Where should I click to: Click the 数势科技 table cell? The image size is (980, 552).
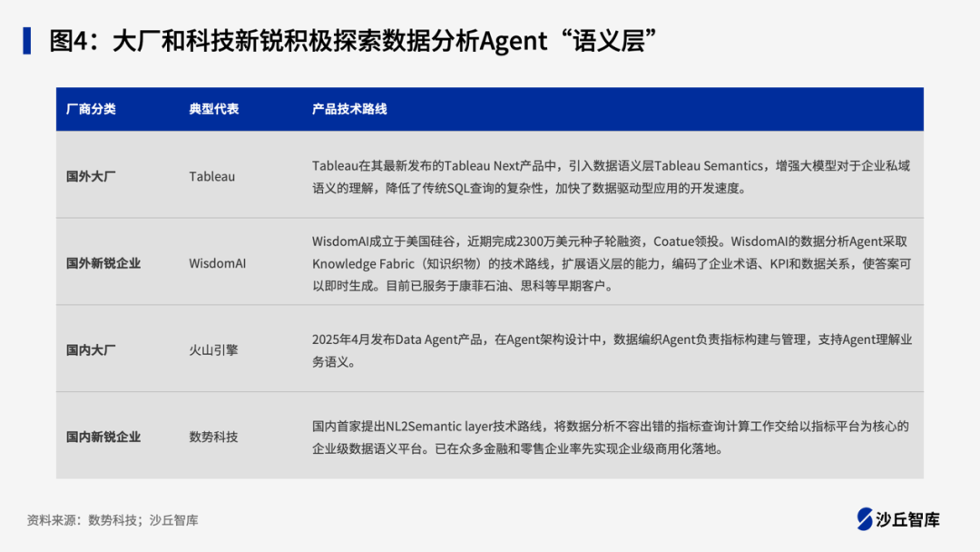point(213,437)
